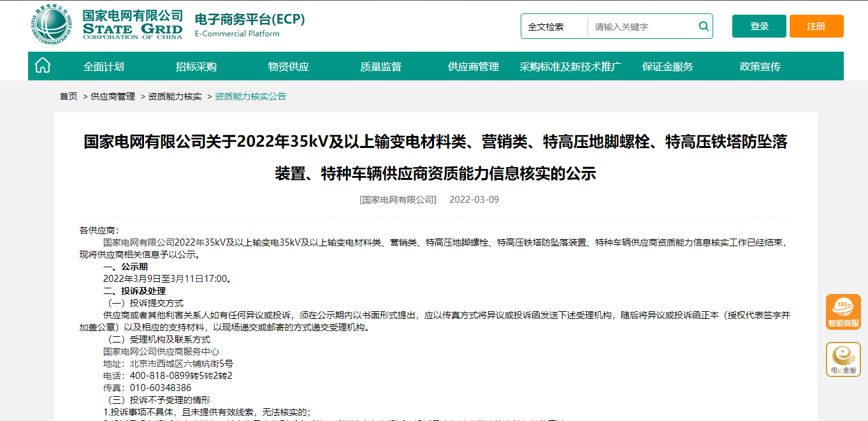
Task: Open the 智能客服 customer service widget
Action: click(843, 313)
